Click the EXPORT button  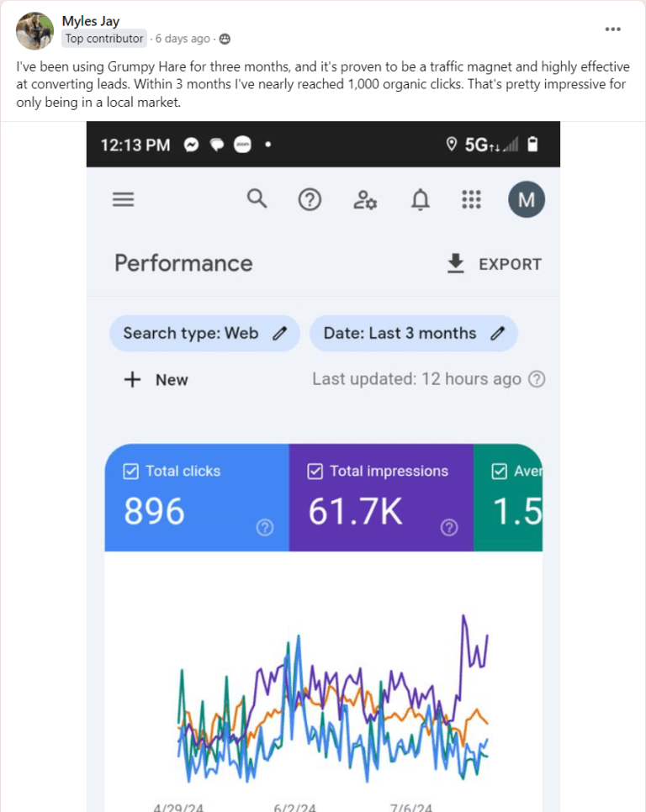click(494, 264)
